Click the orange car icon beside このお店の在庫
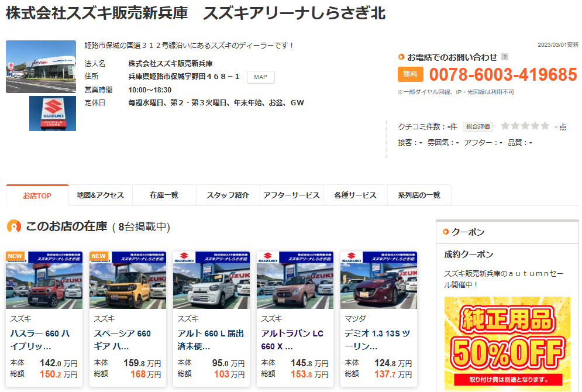 [14, 226]
